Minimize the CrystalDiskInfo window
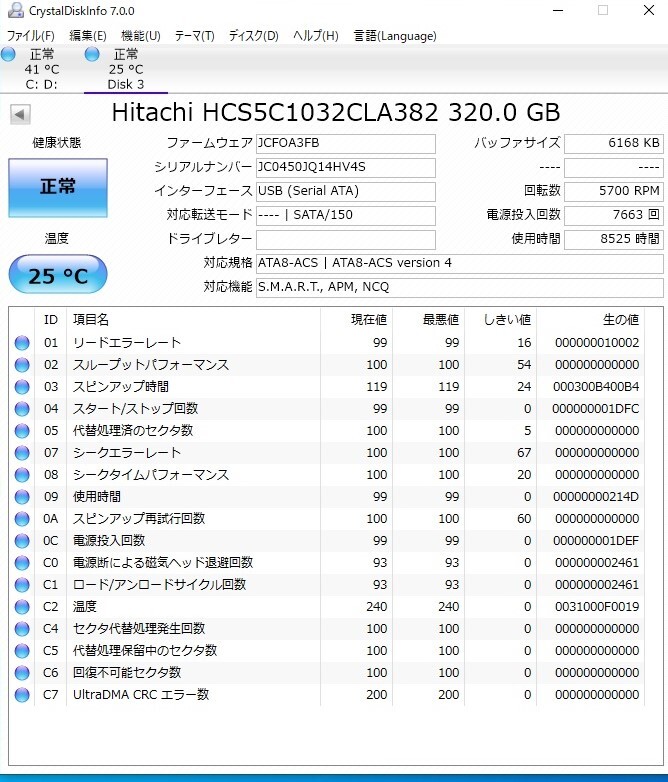668x782 pixels. 558,10
